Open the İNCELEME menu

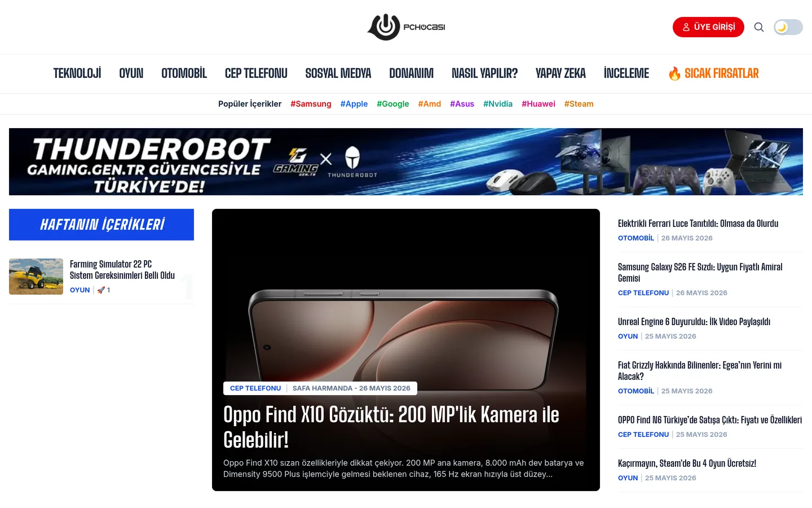click(626, 73)
